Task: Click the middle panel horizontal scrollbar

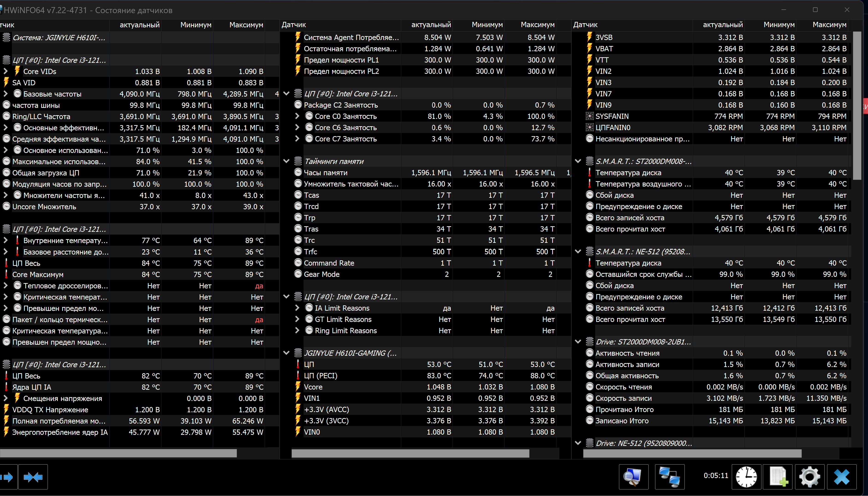Action: point(410,453)
